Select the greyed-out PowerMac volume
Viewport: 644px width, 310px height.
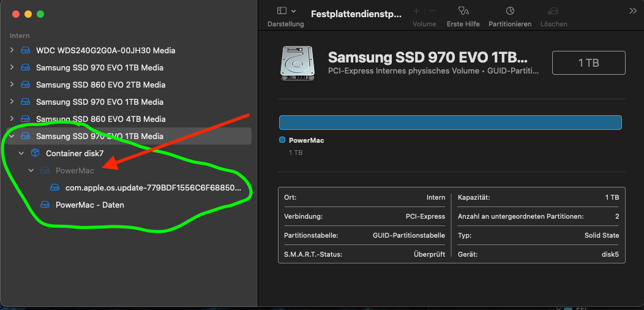[75, 170]
